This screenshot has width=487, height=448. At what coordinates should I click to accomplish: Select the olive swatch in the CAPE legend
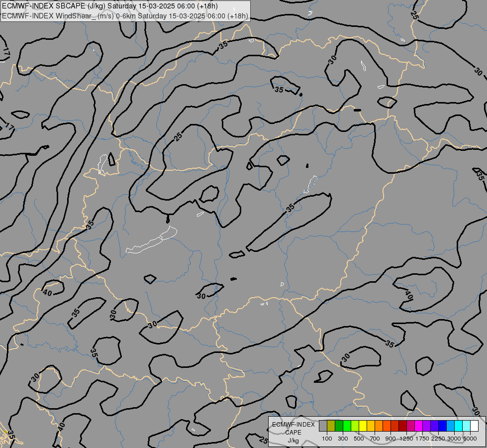pos(331,426)
